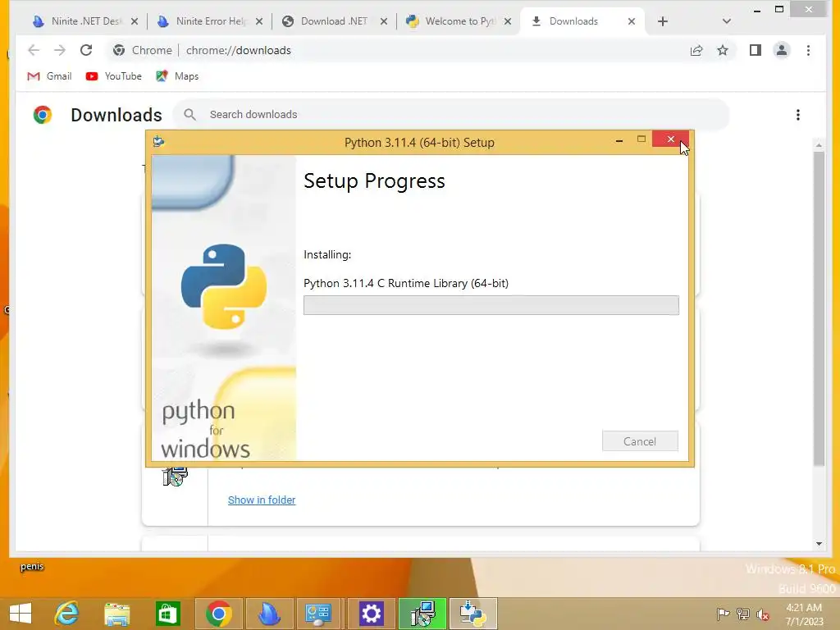Open Action Center flag icon
840x630 pixels.
click(724, 614)
